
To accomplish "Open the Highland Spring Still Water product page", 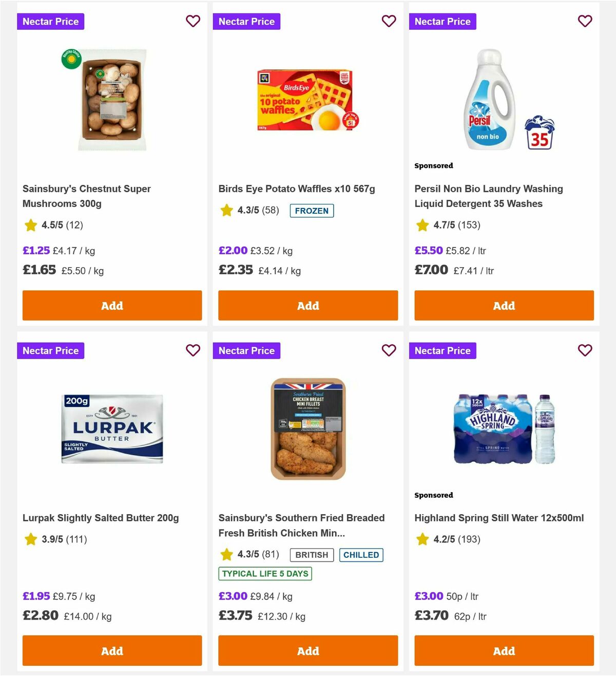I will click(x=499, y=518).
